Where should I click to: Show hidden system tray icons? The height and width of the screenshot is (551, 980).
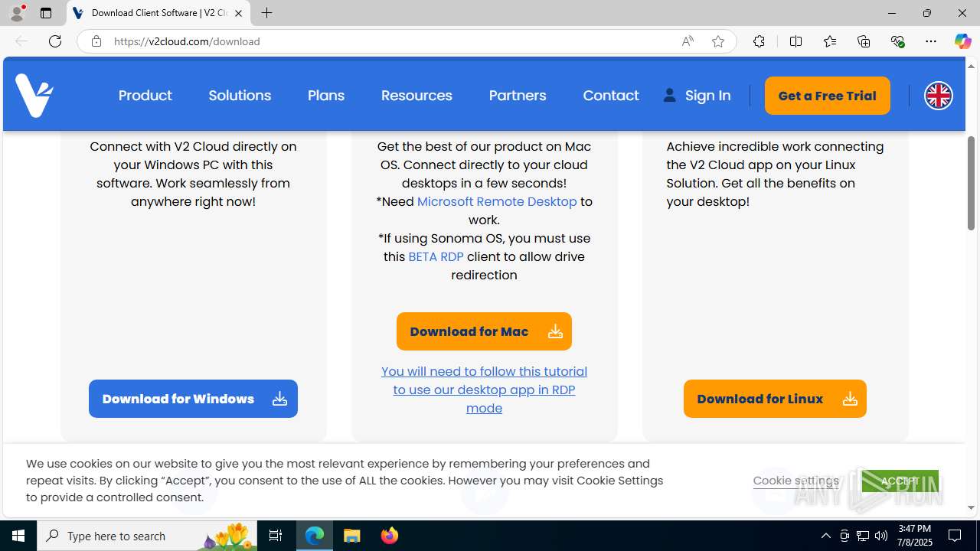point(825,536)
